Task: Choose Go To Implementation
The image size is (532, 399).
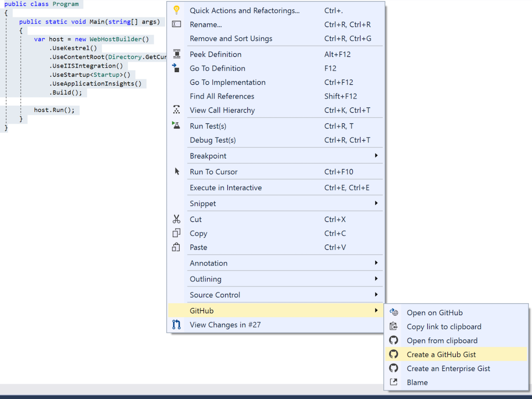Action: point(276,82)
